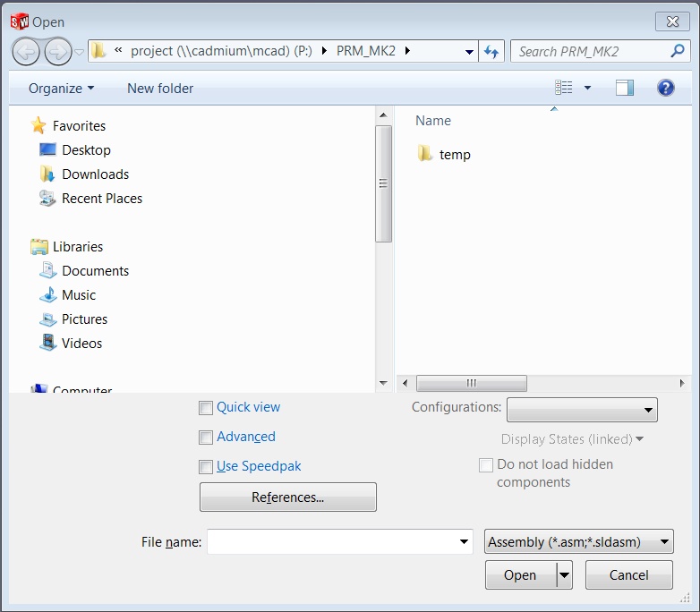The image size is (700, 612).
Task: Click the Downloads folder icon
Action: point(47,174)
